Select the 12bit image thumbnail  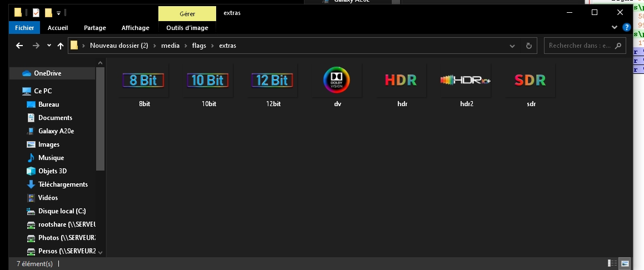pos(273,80)
